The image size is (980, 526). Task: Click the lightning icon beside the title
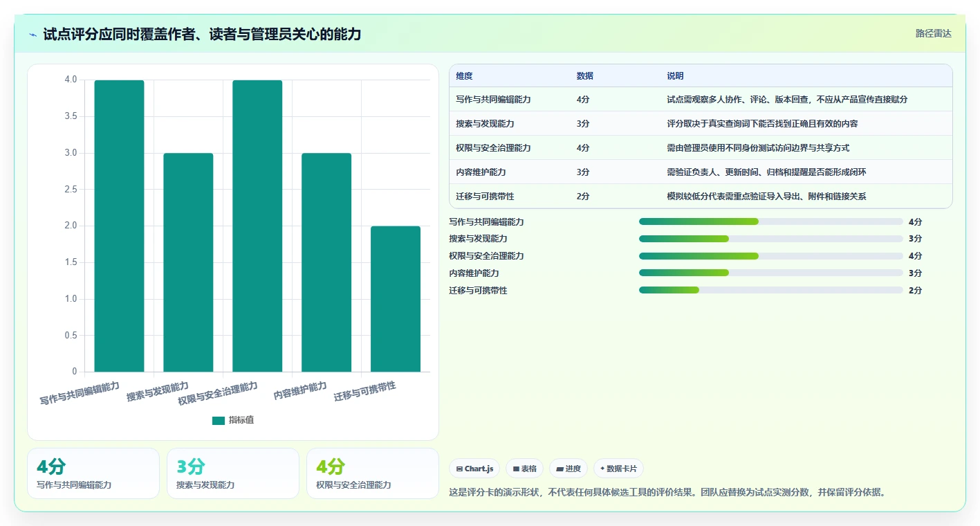pos(33,35)
